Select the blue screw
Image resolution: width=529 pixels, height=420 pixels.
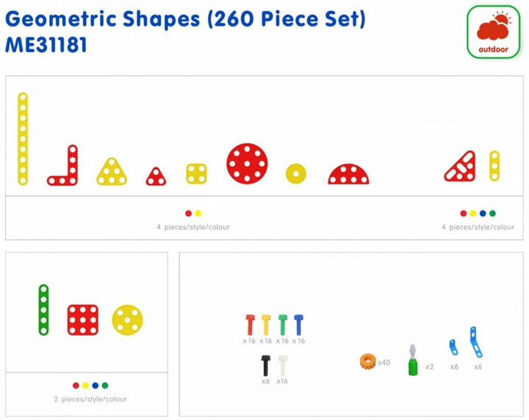[x=298, y=325]
